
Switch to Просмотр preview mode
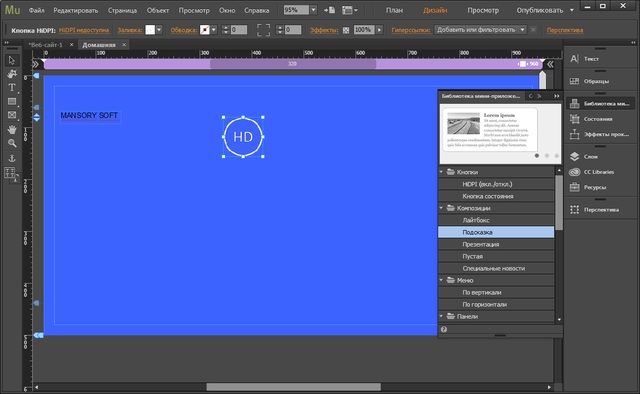[x=483, y=10]
